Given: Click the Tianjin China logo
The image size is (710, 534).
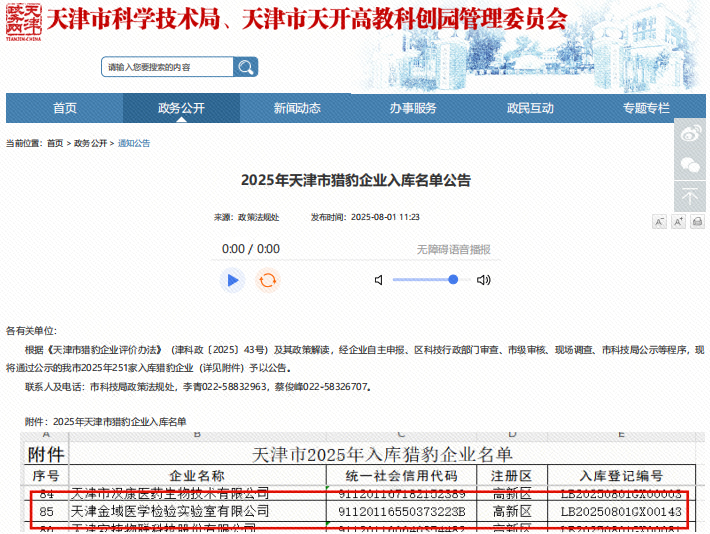Looking at the screenshot, I should click(24, 22).
